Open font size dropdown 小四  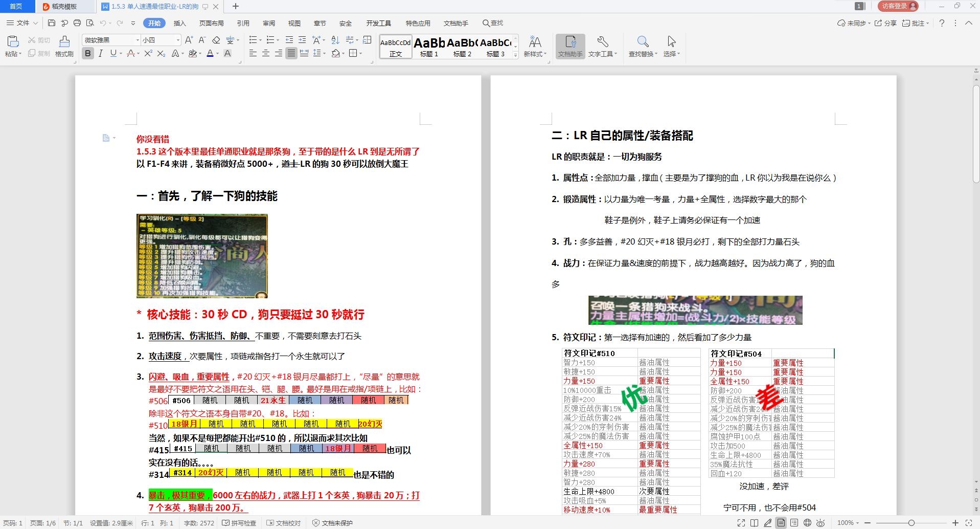[178, 40]
